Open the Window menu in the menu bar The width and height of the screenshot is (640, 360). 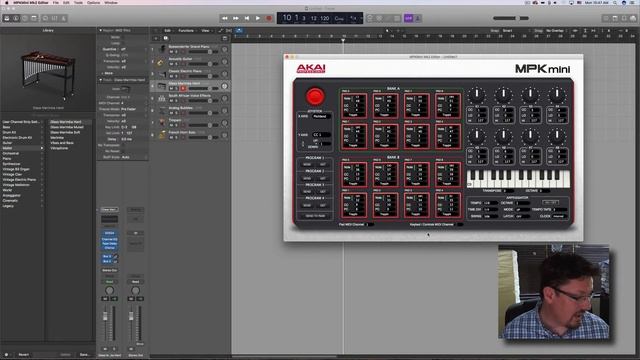[x=111, y=2]
